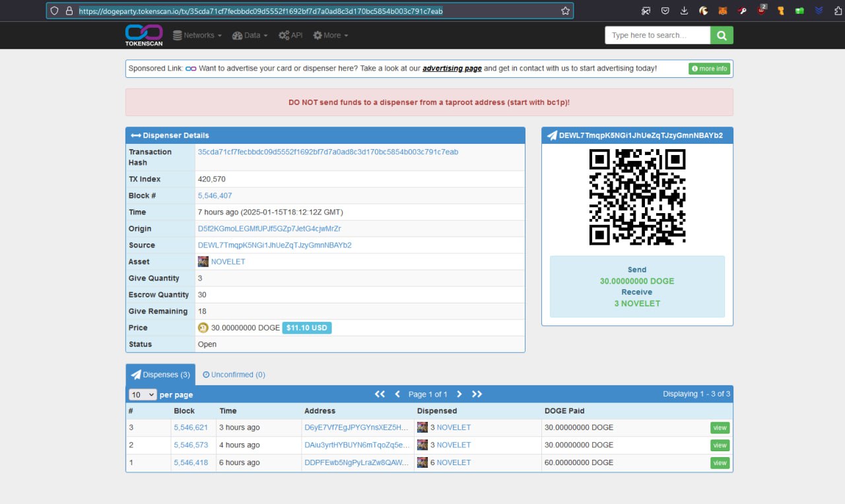Open uBlock Origin extension with badge 2

pyautogui.click(x=762, y=10)
